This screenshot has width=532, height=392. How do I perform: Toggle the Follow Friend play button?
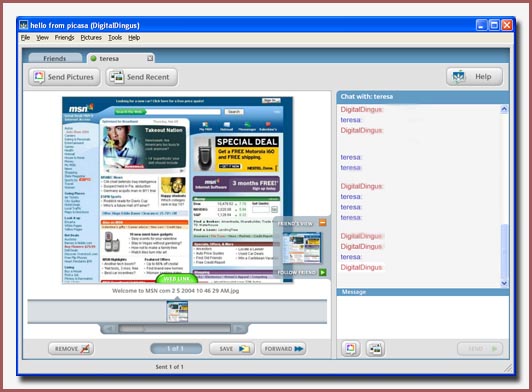click(323, 272)
